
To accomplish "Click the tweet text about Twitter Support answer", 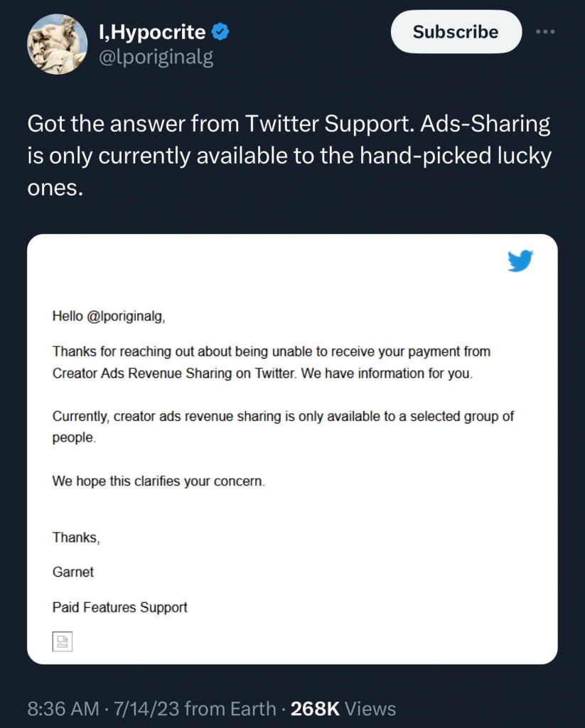I will 289,156.
